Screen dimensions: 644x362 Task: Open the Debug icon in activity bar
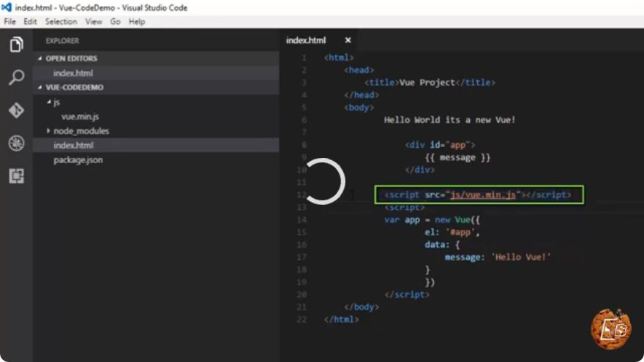16,143
